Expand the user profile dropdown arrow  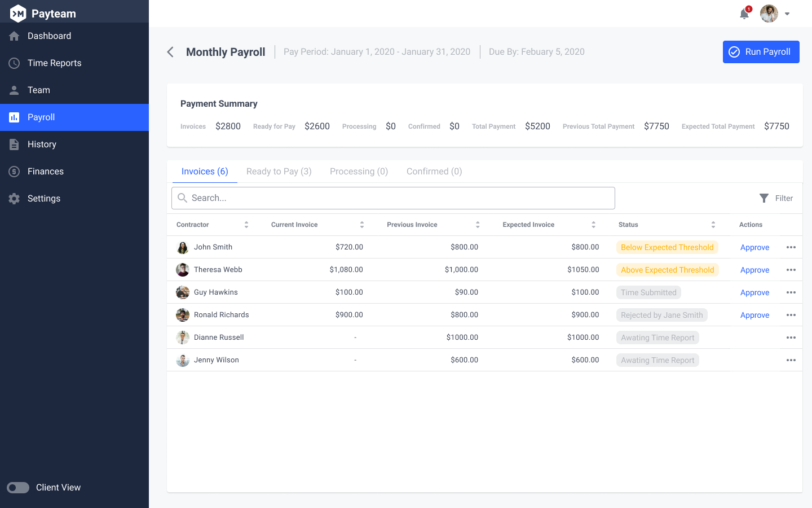coord(787,14)
